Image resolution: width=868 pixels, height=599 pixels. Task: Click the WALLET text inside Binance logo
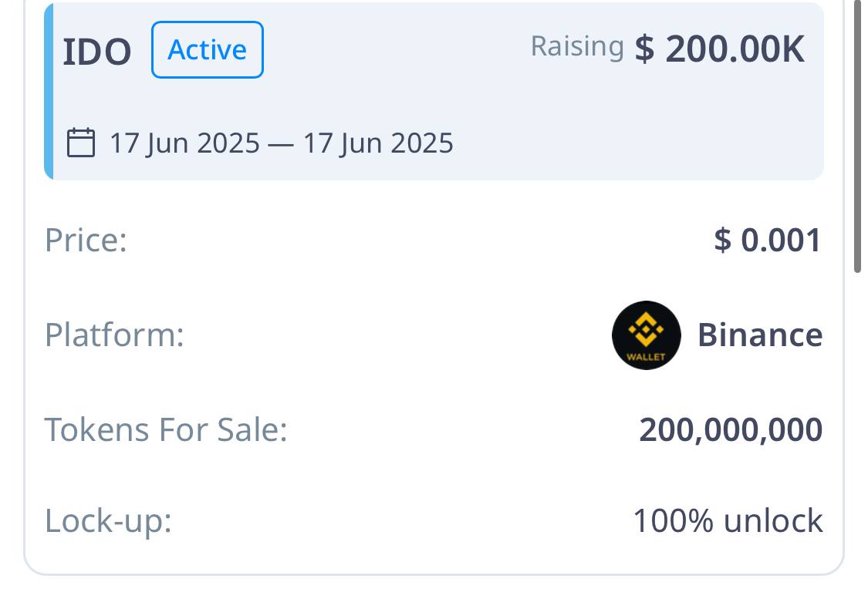pyautogui.click(x=646, y=357)
